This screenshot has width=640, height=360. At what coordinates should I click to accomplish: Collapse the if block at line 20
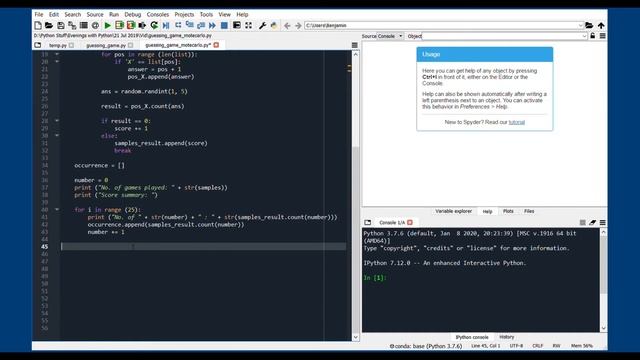(x=57, y=62)
